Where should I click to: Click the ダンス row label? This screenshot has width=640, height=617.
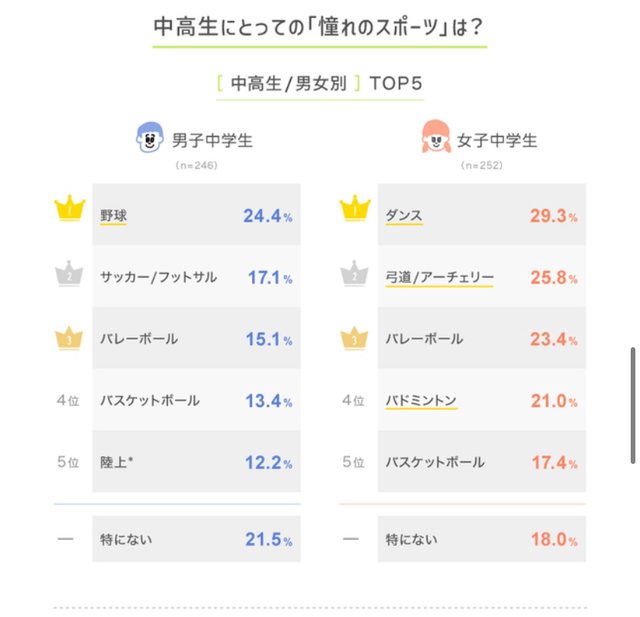pos(404,214)
